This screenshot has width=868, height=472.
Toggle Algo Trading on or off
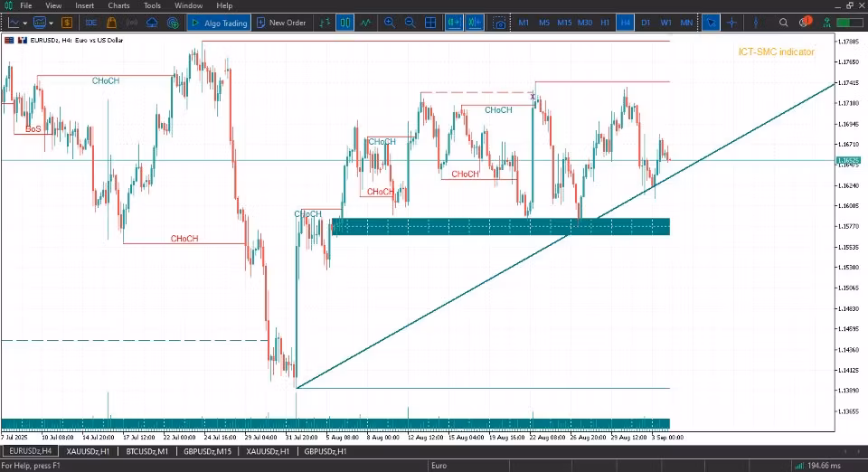[x=219, y=23]
